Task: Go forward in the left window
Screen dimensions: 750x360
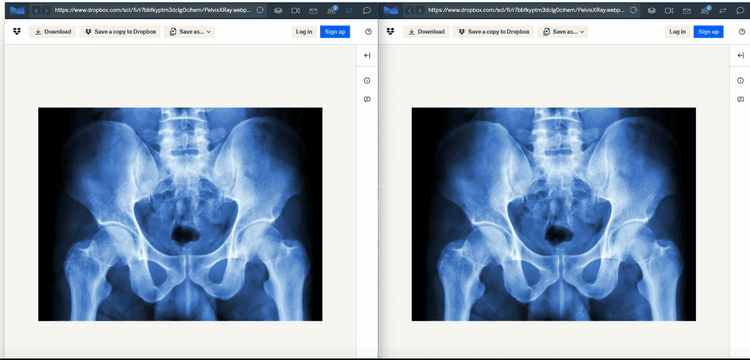Action: point(46,10)
